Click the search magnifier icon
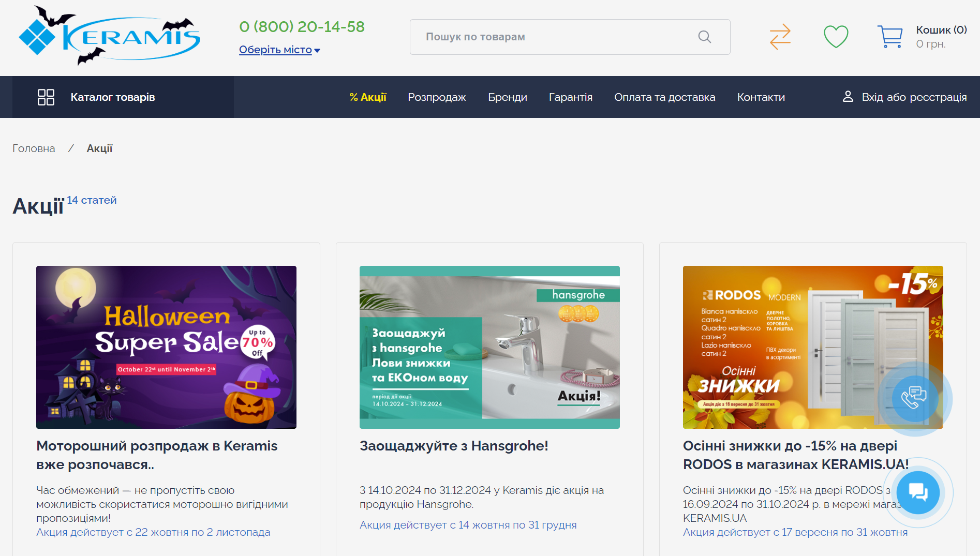 pyautogui.click(x=704, y=37)
